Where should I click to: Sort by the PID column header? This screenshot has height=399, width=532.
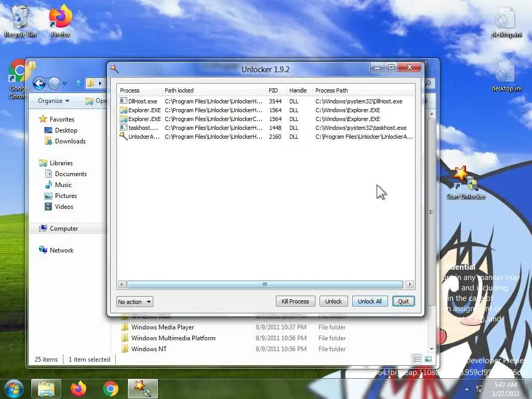tap(276, 90)
